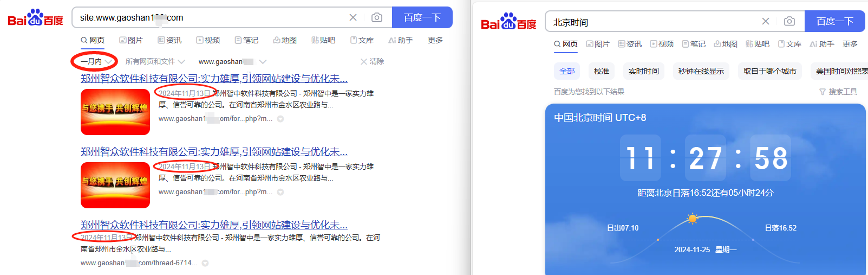The image size is (868, 275).
Task: Select 地图 tab in left window
Action: 285,40
